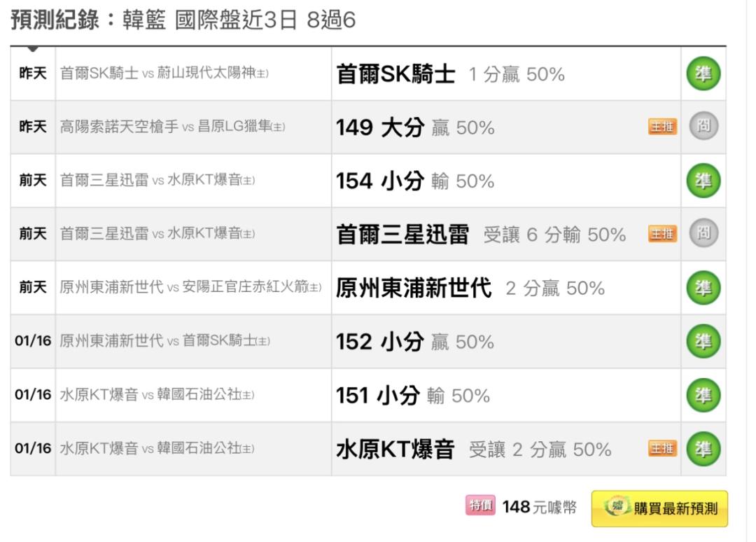756x542 pixels.
Task: Click the pink 特價 price tag
Action: [480, 506]
